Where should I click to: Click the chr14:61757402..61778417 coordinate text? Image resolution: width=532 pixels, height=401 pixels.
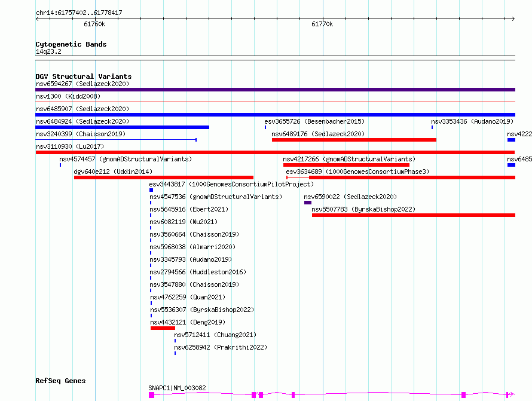[x=79, y=13]
